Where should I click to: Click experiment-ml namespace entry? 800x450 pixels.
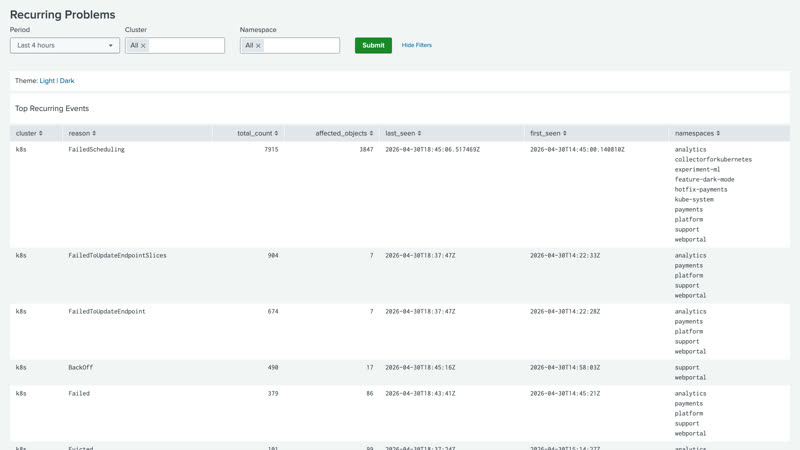click(x=697, y=169)
